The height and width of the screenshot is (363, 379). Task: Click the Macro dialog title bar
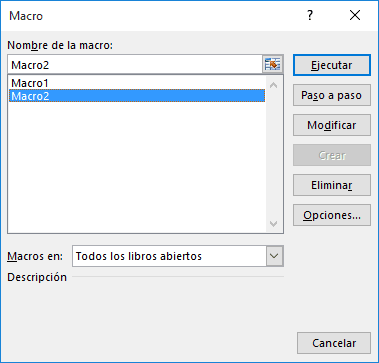click(150, 16)
